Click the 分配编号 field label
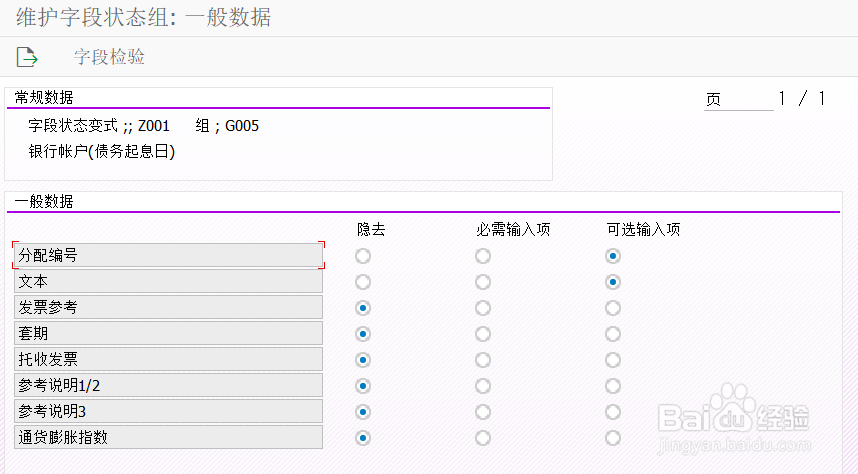The image size is (858, 474). point(168,255)
